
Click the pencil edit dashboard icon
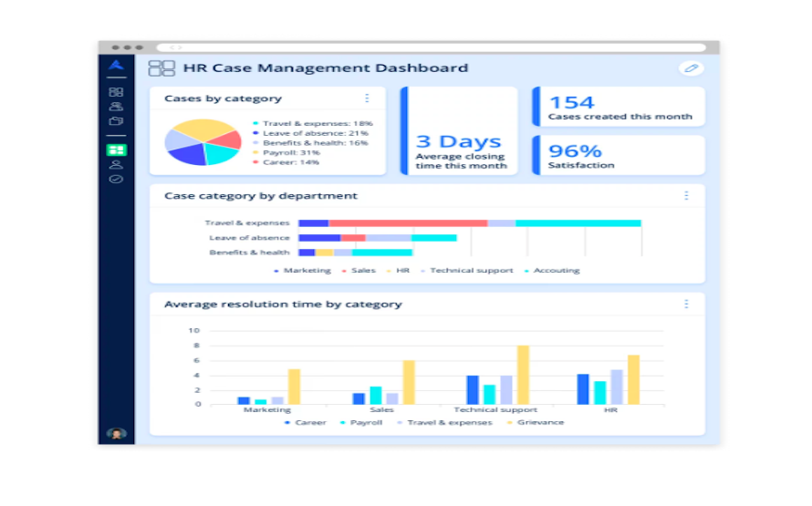click(x=691, y=68)
